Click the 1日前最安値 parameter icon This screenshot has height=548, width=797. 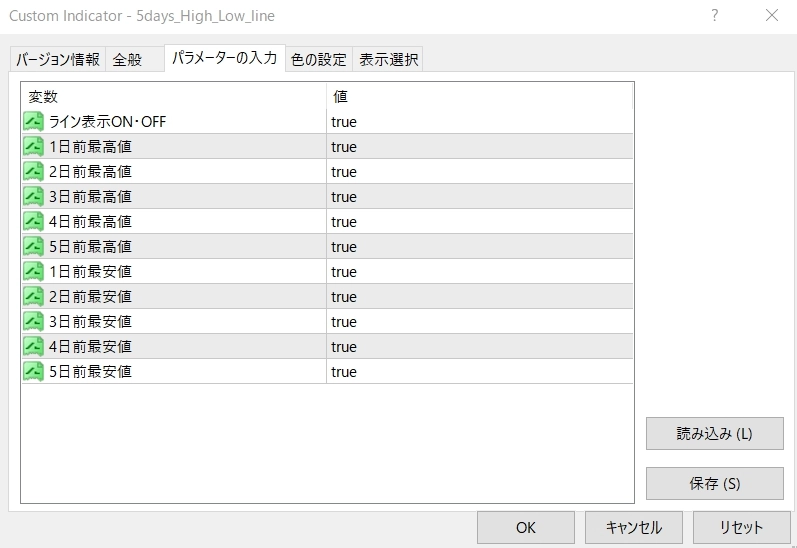point(34,272)
